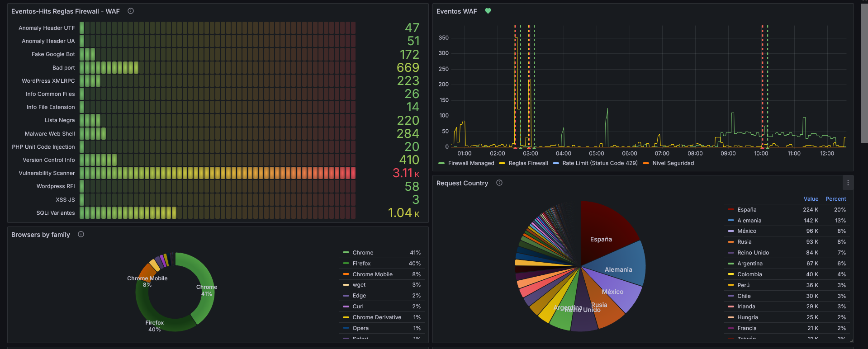Select Hungría in the country legend list

pyautogui.click(x=747, y=317)
